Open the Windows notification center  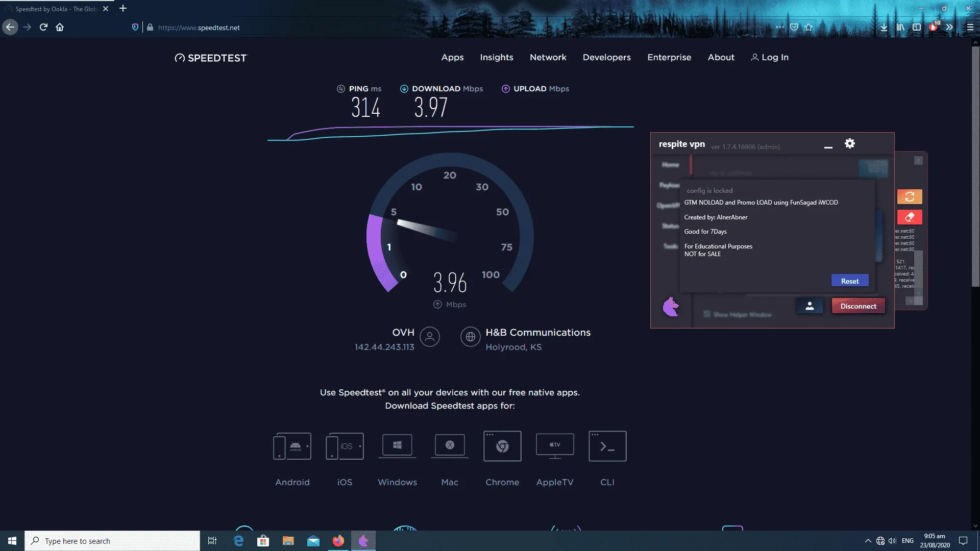[963, 541]
